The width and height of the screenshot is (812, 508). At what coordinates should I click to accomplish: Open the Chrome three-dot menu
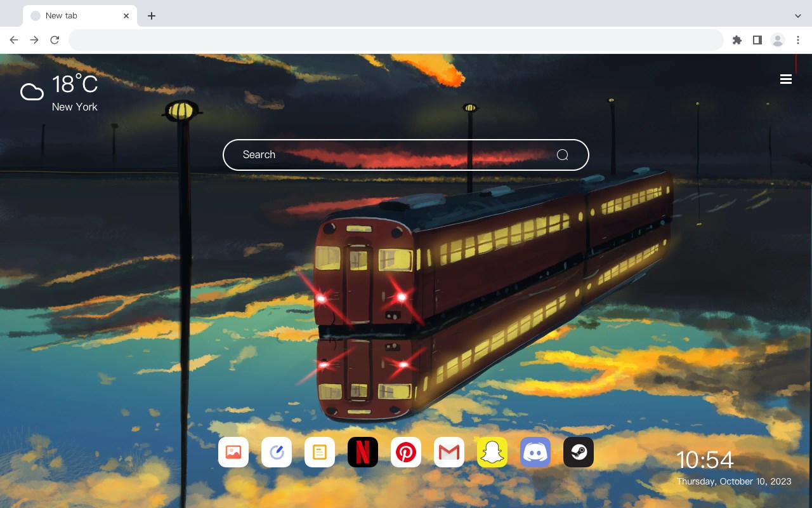coord(798,40)
